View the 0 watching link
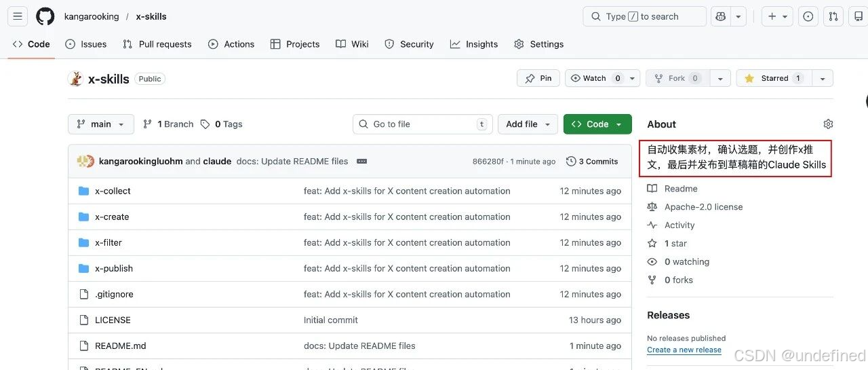The height and width of the screenshot is (370, 868). click(x=678, y=262)
